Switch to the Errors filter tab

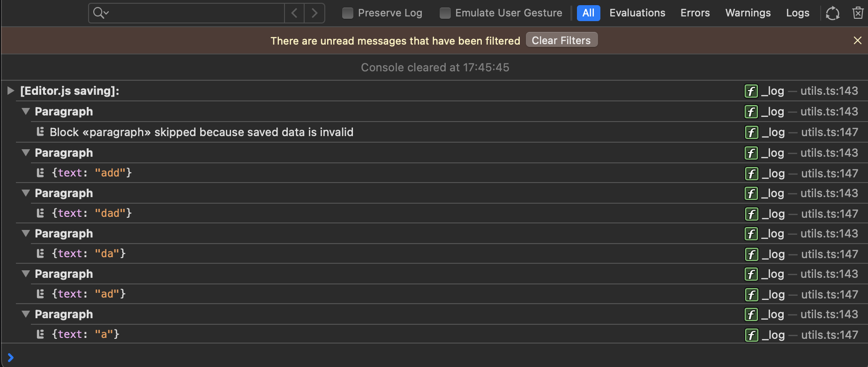pos(695,13)
